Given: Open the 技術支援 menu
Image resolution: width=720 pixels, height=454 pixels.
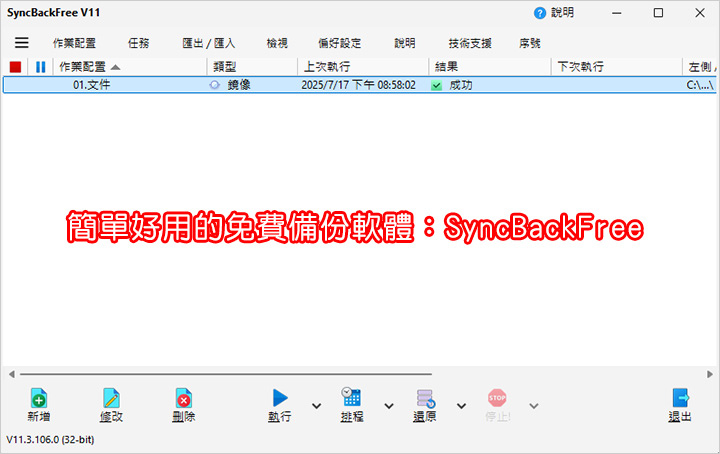Looking at the screenshot, I should tap(470, 43).
